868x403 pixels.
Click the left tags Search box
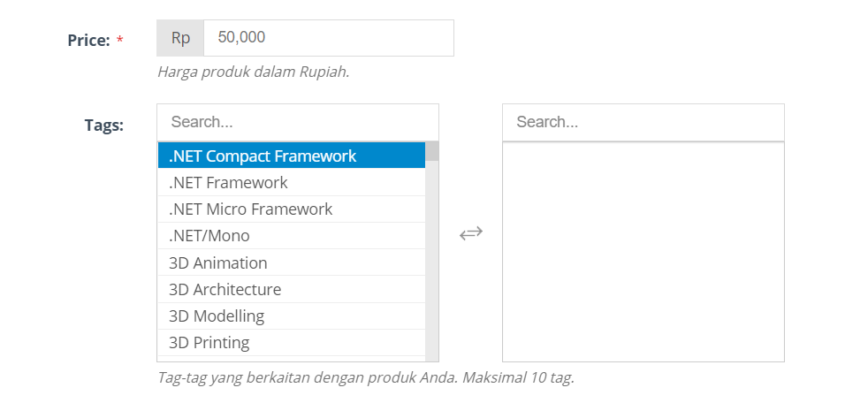click(x=298, y=122)
